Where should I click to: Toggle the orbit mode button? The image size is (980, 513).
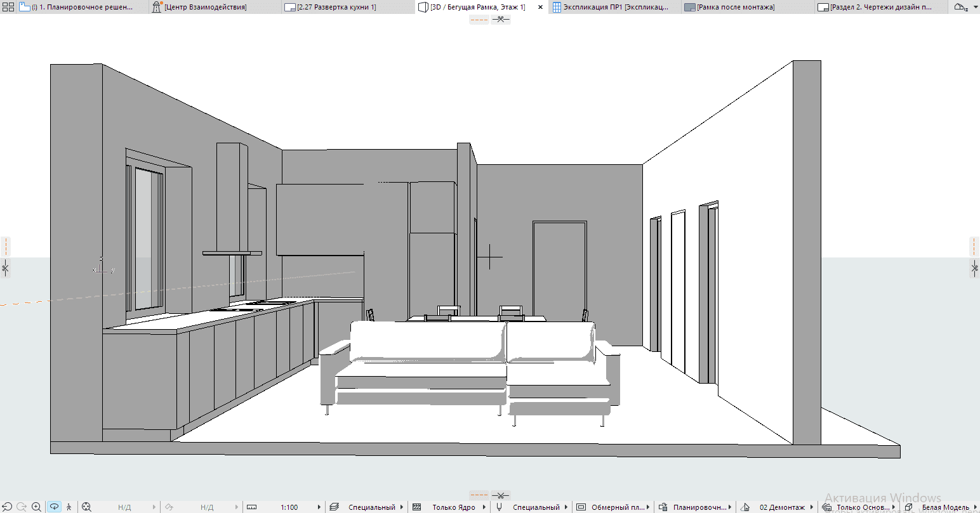click(x=54, y=507)
